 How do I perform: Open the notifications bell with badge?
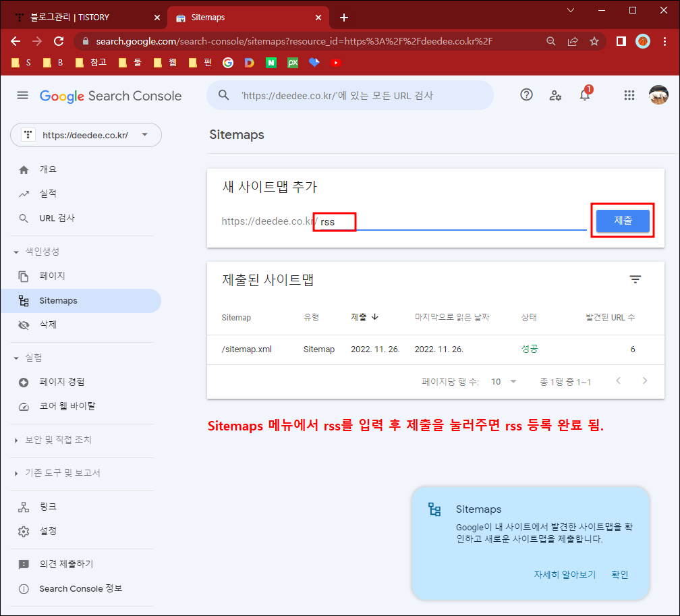(x=584, y=95)
